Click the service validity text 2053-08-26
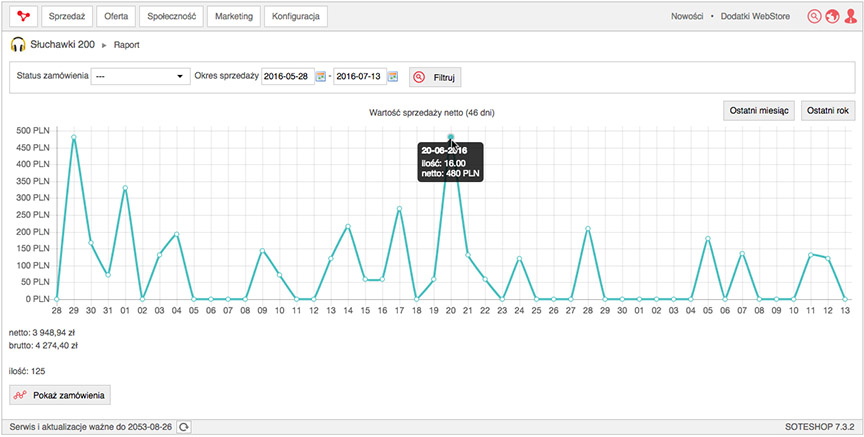Image resolution: width=864 pixels, height=437 pixels. click(x=91, y=427)
